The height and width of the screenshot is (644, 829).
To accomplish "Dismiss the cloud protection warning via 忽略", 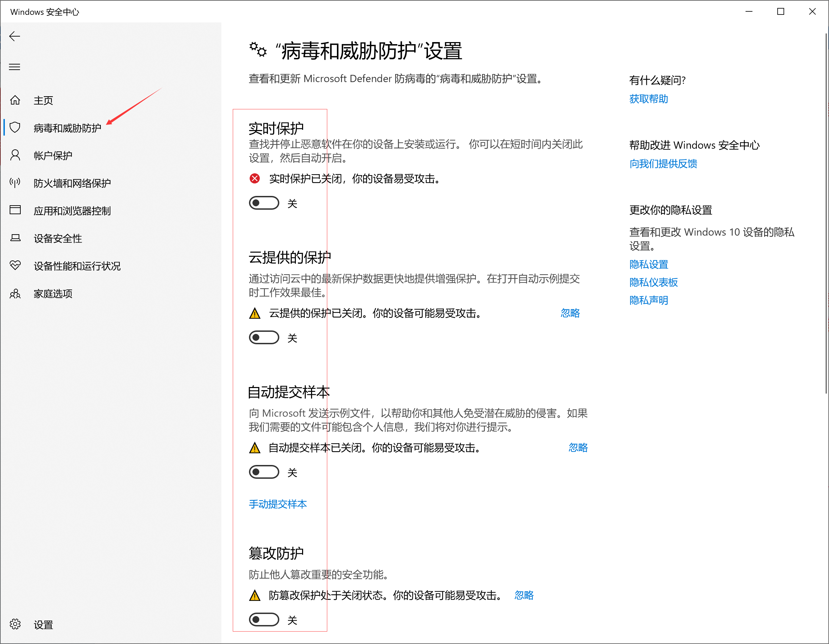I will point(570,313).
